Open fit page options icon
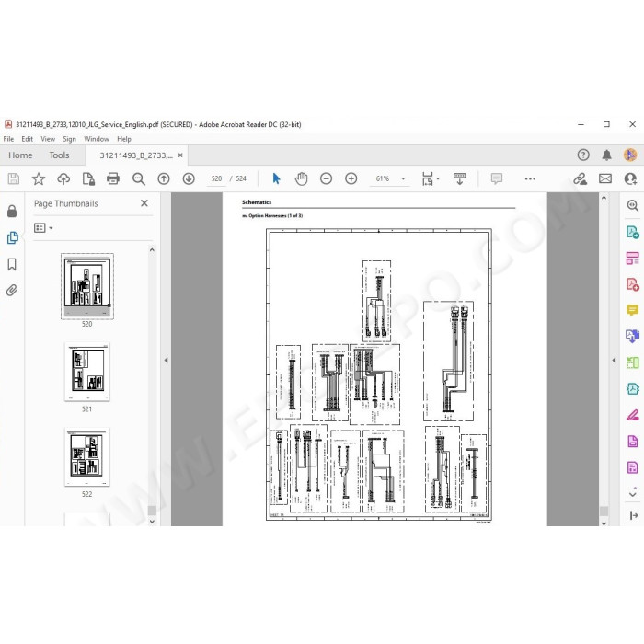The width and height of the screenshot is (644, 644). point(430,178)
